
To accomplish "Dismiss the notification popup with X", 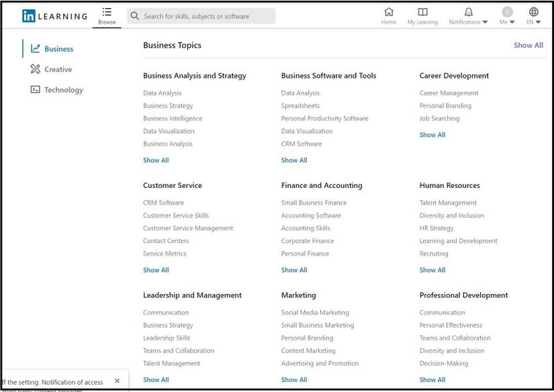I will [118, 381].
